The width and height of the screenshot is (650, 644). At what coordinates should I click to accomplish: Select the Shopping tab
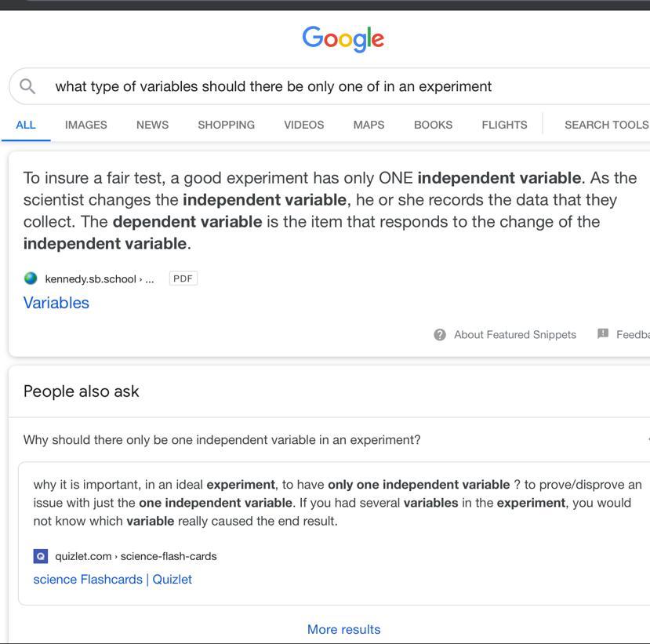226,125
